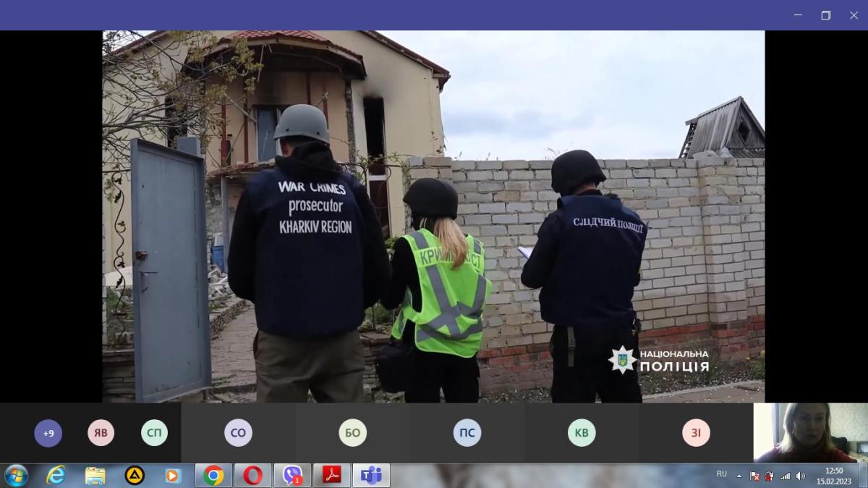
Task: Click the shared video content area
Action: (x=433, y=216)
